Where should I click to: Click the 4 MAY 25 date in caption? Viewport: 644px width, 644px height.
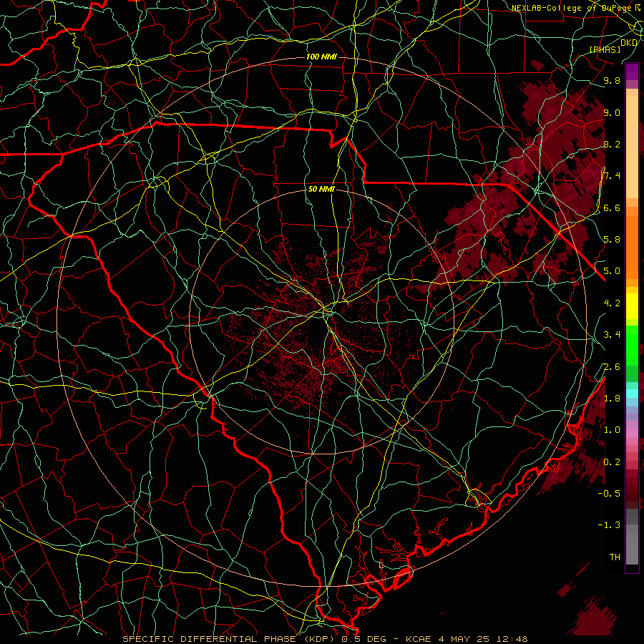click(x=464, y=639)
